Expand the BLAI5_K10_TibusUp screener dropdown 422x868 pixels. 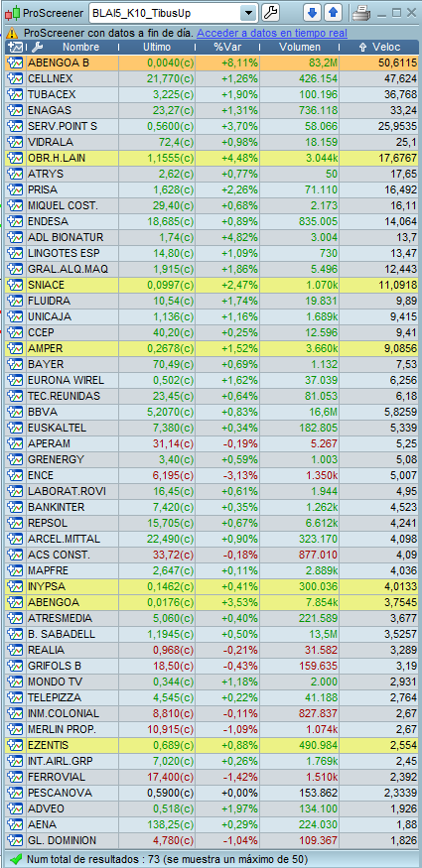[249, 13]
